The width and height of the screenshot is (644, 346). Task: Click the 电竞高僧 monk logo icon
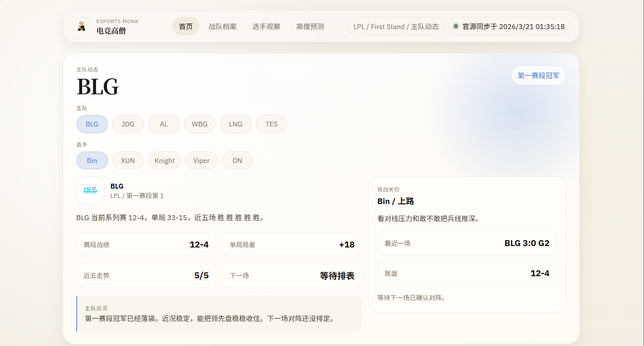(81, 26)
